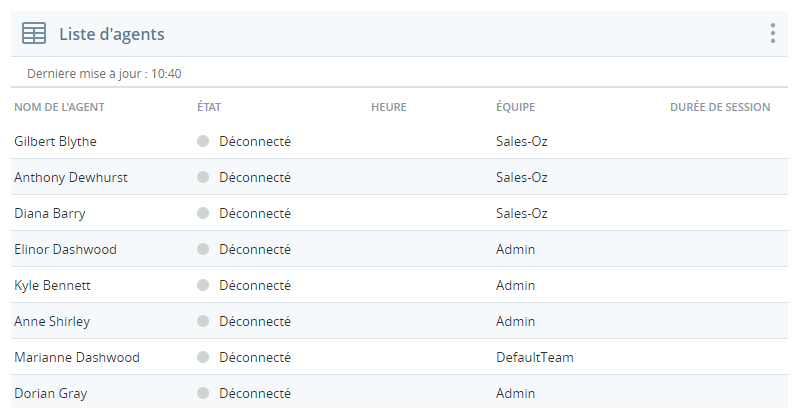Click Dorian Gray's disconnected status dot
Image resolution: width=800 pixels, height=420 pixels.
click(x=203, y=393)
